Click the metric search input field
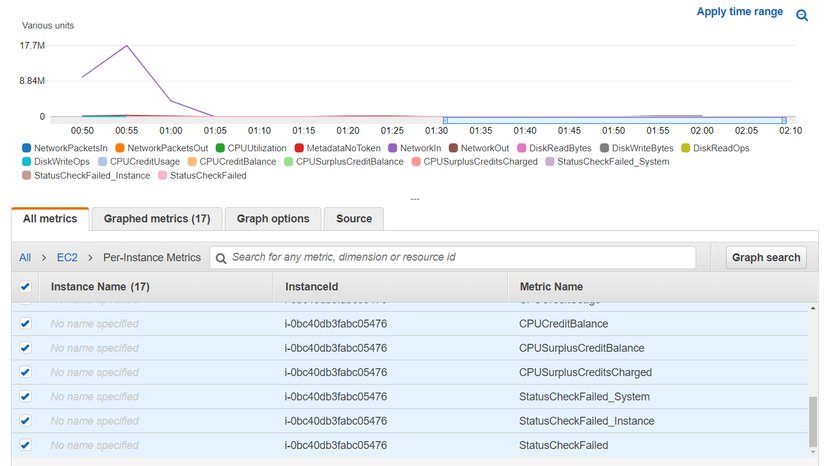The image size is (825, 466). [x=452, y=258]
